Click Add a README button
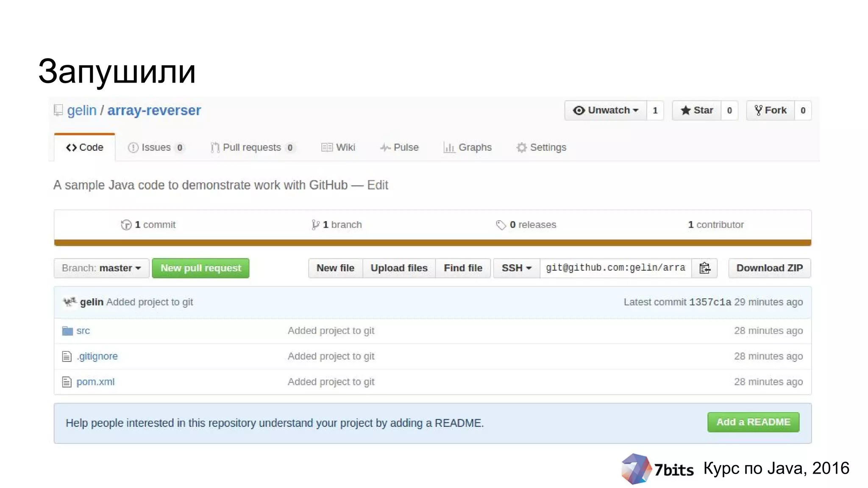868x488 pixels. point(753,422)
